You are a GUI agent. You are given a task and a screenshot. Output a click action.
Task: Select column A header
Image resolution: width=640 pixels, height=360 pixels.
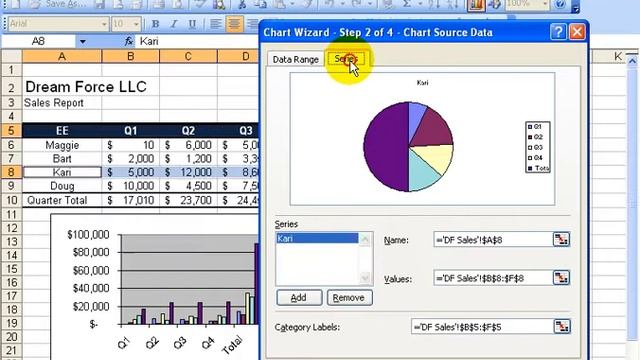click(x=62, y=56)
